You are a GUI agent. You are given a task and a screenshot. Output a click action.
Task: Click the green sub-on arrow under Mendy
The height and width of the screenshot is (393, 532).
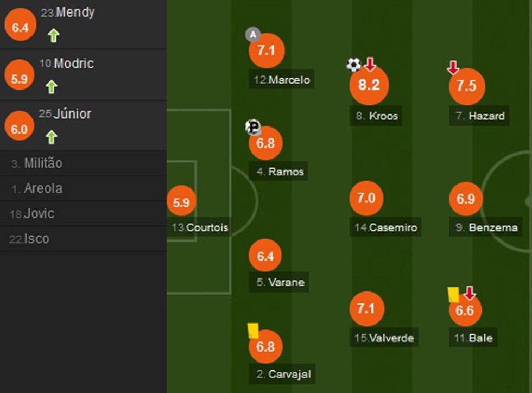click(x=53, y=36)
